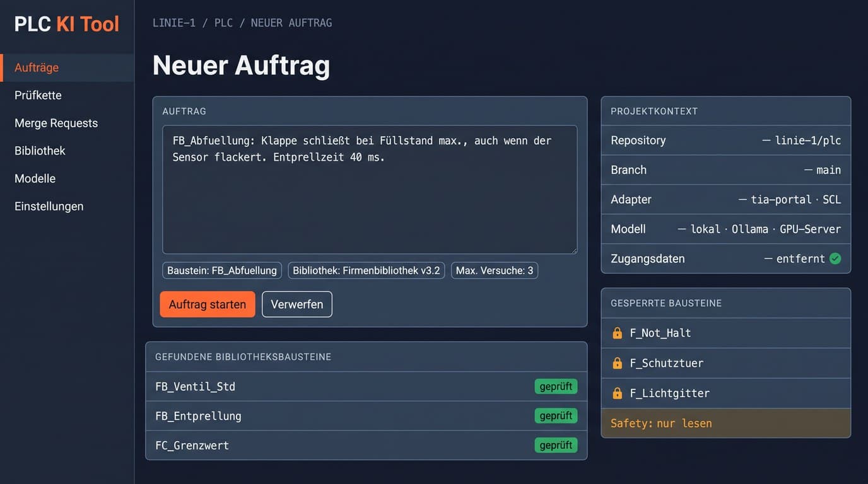This screenshot has width=868, height=484.
Task: Go to Prüfkette in the sidebar
Action: [x=67, y=95]
